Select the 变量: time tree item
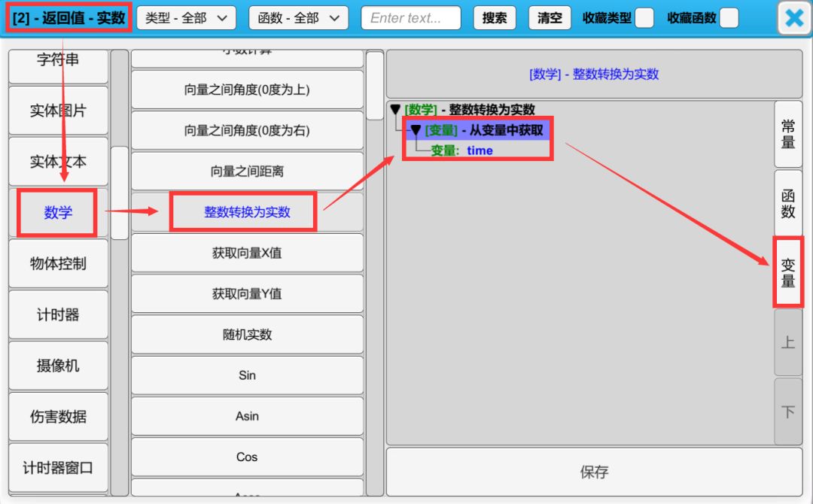Image resolution: width=813 pixels, height=504 pixels. tap(461, 150)
